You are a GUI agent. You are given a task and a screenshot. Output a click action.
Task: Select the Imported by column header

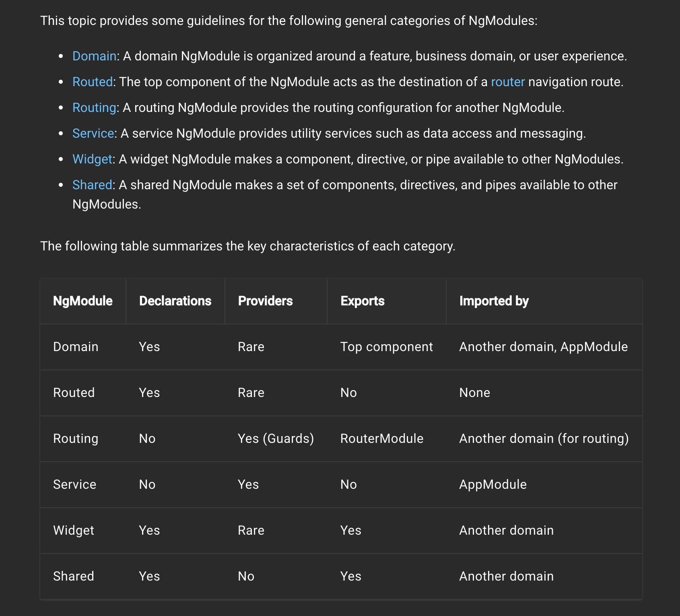(494, 301)
